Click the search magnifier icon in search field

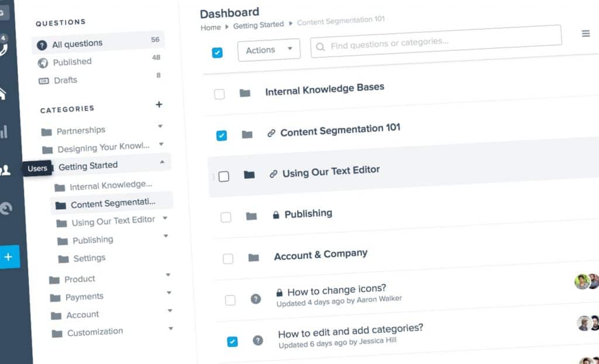coord(320,47)
